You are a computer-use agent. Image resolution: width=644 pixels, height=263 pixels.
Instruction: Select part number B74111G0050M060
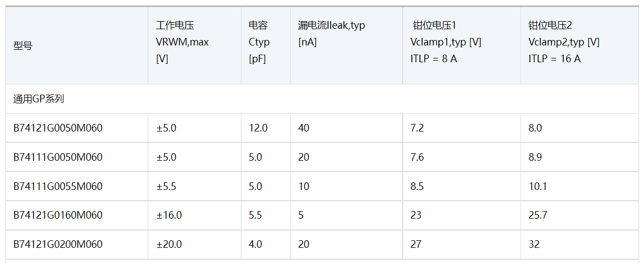[x=58, y=157]
